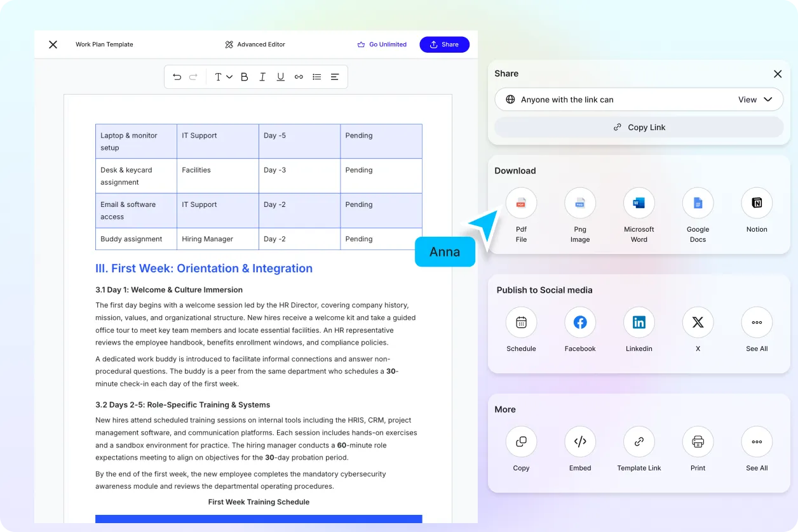Image resolution: width=798 pixels, height=532 pixels.
Task: Click Go Unlimited upgrade link
Action: [x=382, y=44]
